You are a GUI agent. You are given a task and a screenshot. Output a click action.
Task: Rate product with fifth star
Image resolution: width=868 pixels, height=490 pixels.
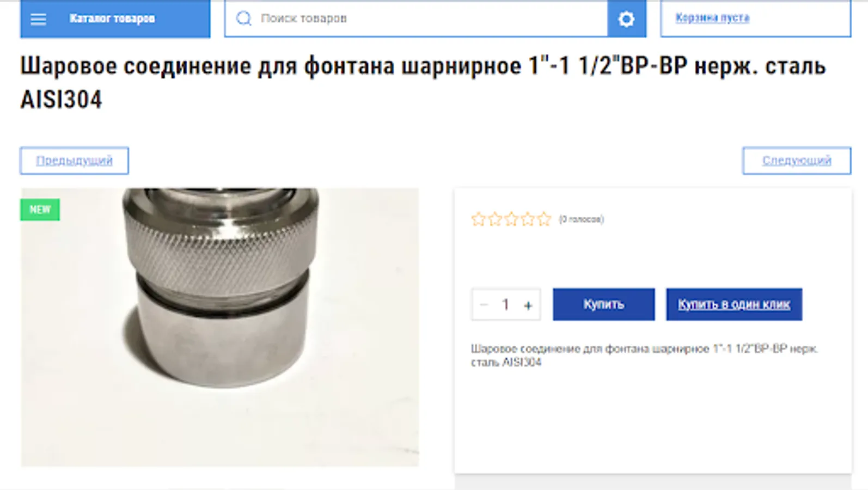click(x=544, y=219)
